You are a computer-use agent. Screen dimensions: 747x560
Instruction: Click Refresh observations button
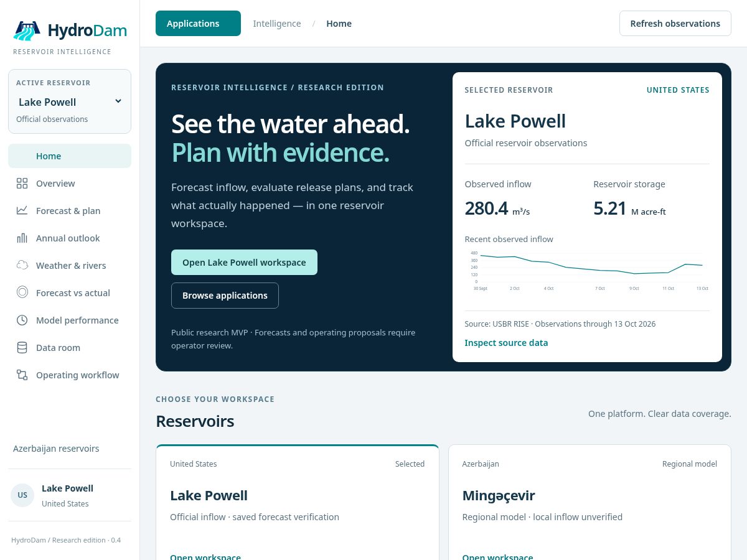pos(675,24)
